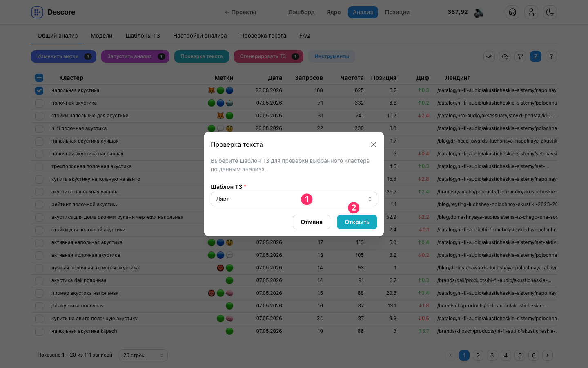
Task: Click the brain tag in пионер акустика напольная row
Action: click(229, 293)
